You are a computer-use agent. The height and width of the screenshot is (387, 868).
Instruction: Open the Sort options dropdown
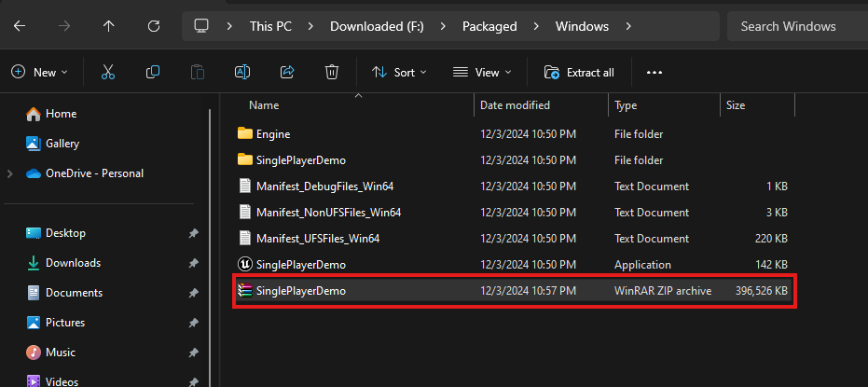coord(398,72)
